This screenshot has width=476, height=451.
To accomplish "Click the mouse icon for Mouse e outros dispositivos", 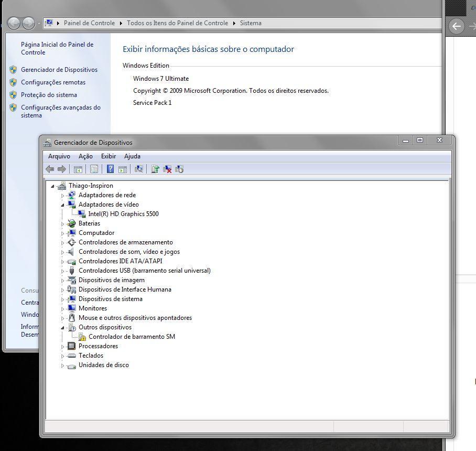I will point(72,318).
